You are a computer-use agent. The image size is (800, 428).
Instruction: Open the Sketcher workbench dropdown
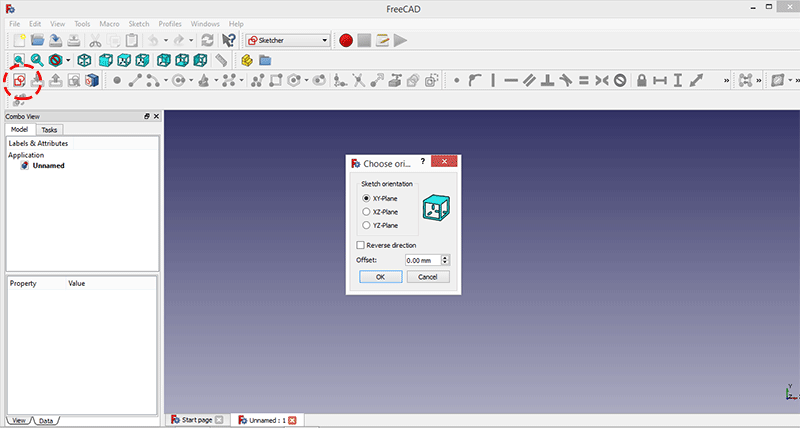288,40
